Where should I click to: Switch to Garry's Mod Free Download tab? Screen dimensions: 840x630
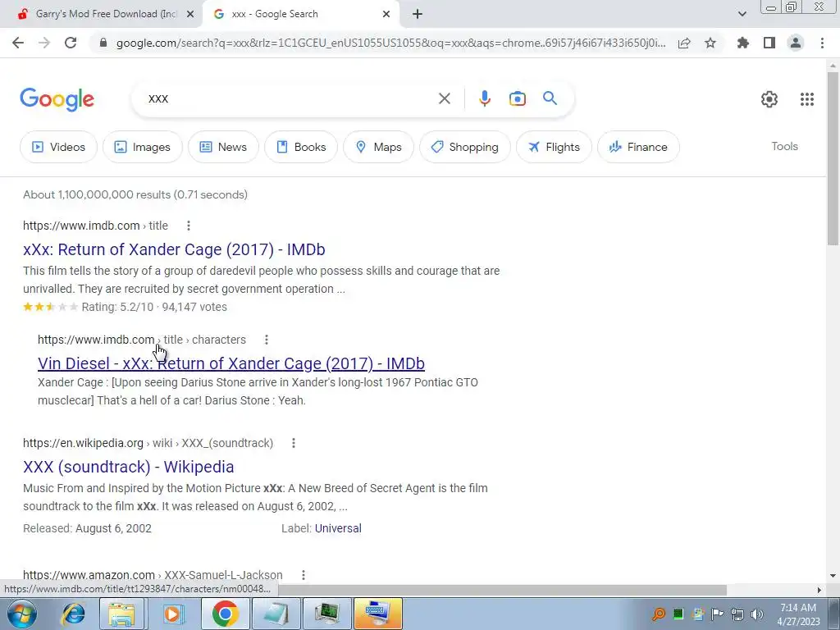[102, 14]
